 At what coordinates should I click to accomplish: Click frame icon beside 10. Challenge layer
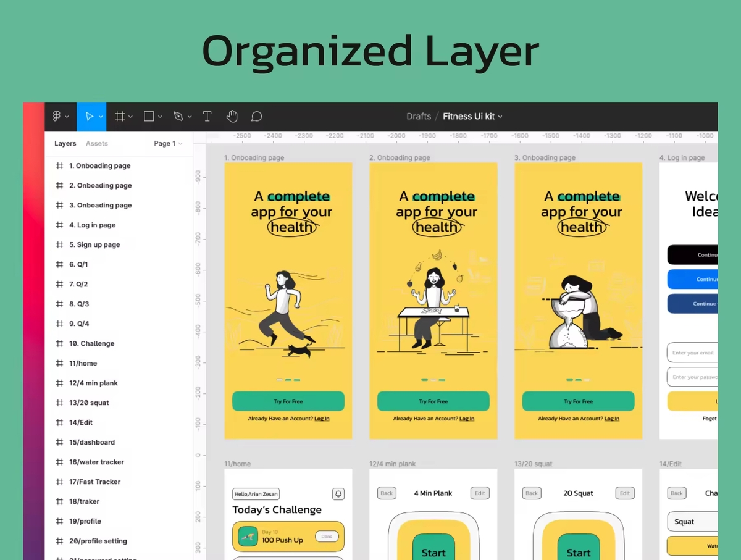tap(60, 343)
